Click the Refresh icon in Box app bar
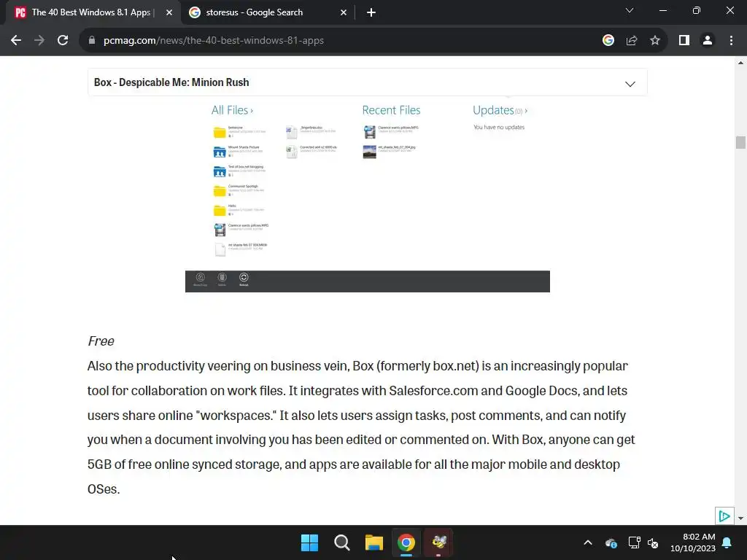This screenshot has height=560, width=747. tap(244, 279)
